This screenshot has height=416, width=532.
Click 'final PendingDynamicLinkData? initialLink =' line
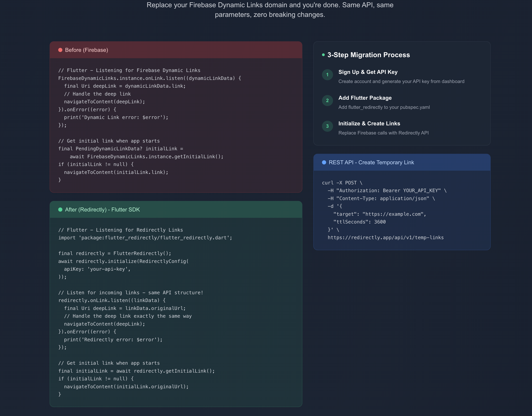click(x=121, y=149)
